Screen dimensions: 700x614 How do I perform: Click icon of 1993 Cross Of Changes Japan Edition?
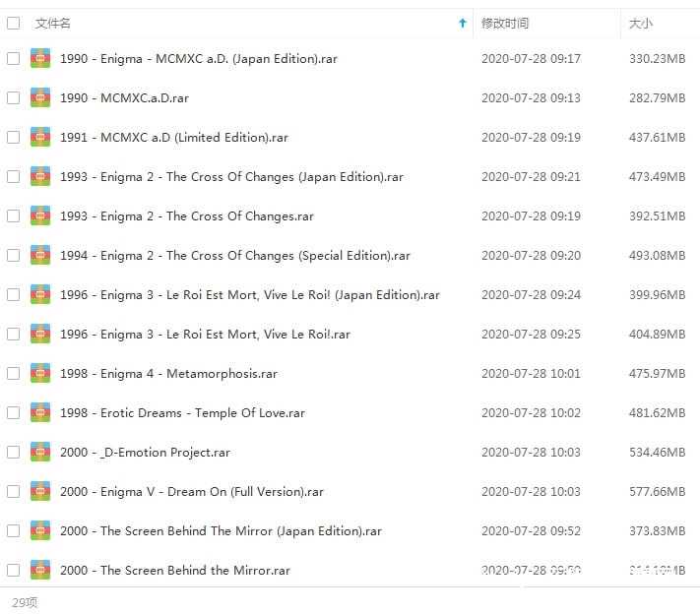click(40, 176)
